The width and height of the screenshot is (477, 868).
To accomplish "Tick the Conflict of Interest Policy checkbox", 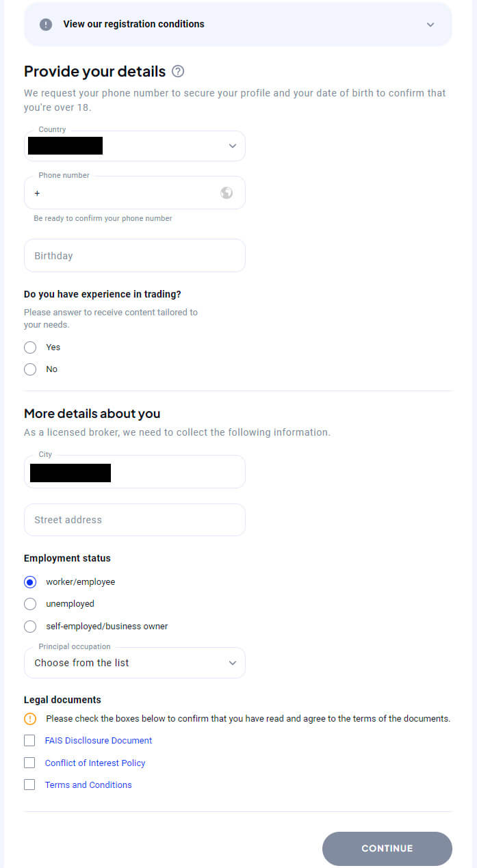I will coord(29,763).
